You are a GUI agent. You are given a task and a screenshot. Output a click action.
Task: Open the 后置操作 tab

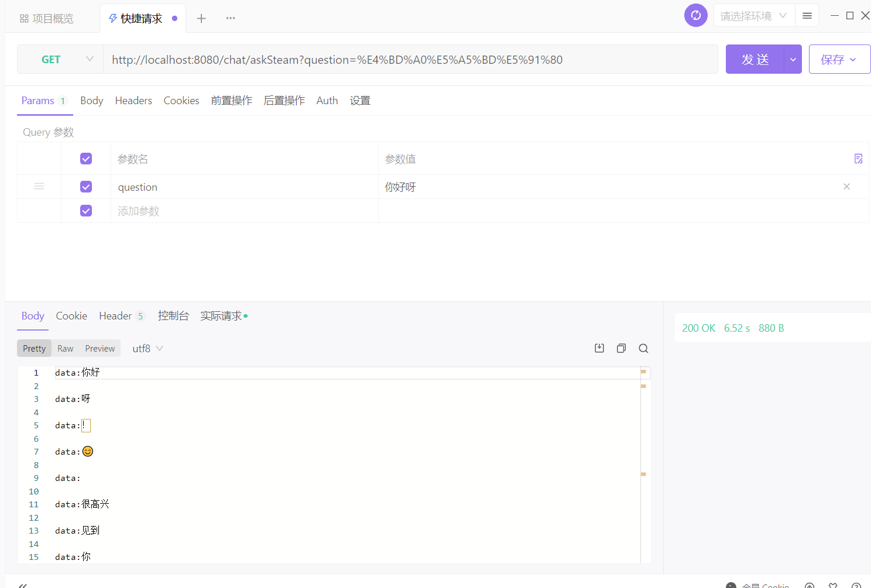tap(284, 101)
